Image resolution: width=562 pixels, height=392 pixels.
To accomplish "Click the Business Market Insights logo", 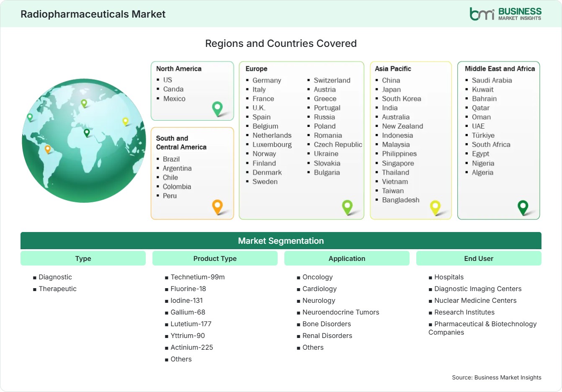I will tap(505, 14).
